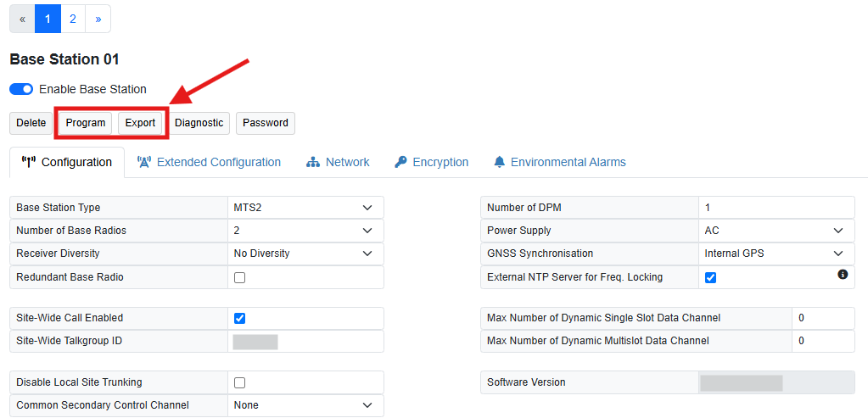The width and height of the screenshot is (868, 418).
Task: Select page 1 in pagination
Action: (x=48, y=19)
